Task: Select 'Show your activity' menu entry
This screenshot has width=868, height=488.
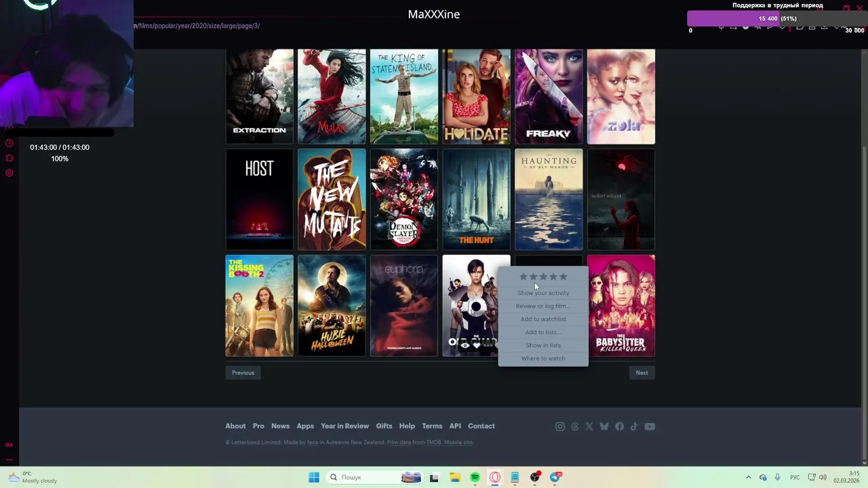Action: (x=543, y=293)
